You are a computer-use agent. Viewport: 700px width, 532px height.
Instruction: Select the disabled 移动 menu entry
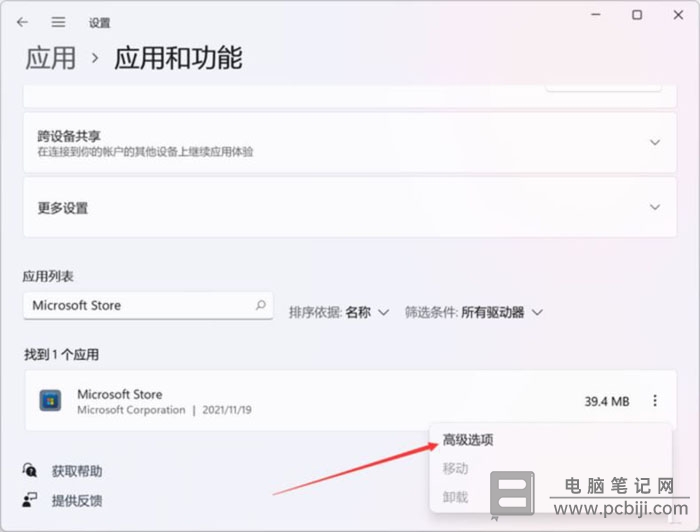(455, 468)
